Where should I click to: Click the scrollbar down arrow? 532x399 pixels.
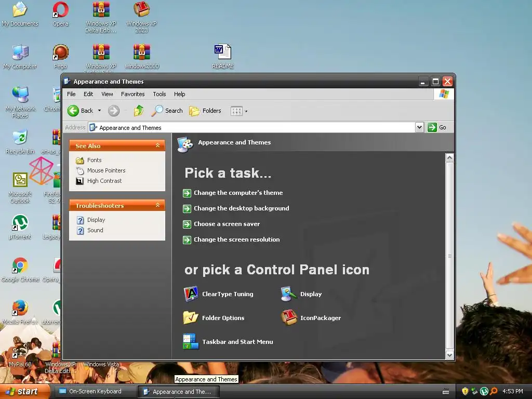pyautogui.click(x=449, y=355)
